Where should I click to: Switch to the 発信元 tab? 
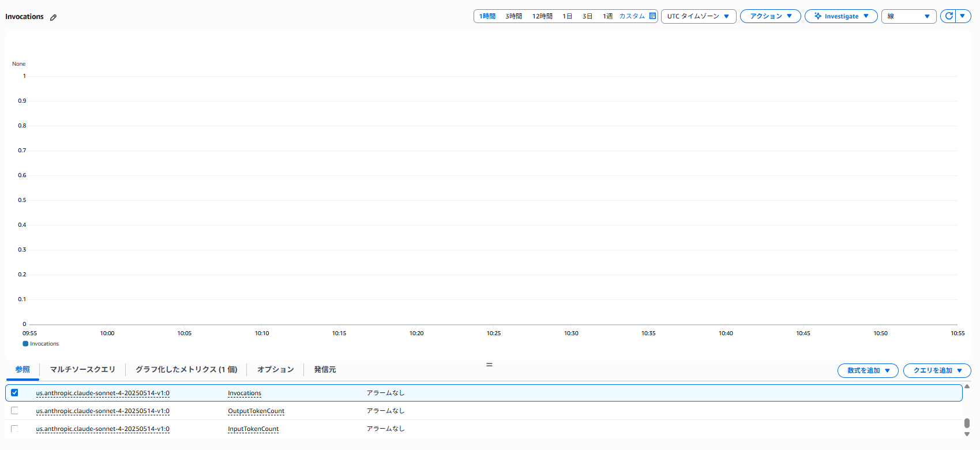coord(325,370)
